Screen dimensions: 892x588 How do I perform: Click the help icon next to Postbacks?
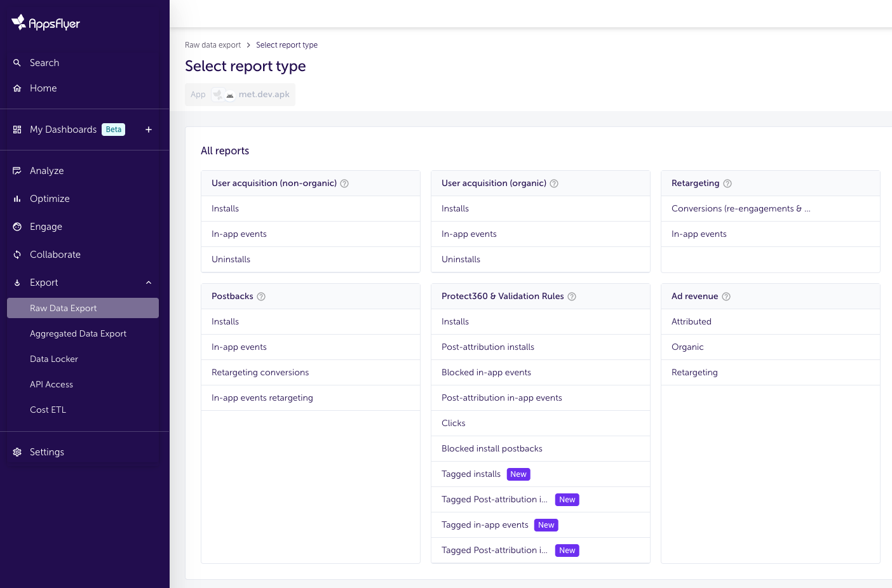[x=260, y=296]
